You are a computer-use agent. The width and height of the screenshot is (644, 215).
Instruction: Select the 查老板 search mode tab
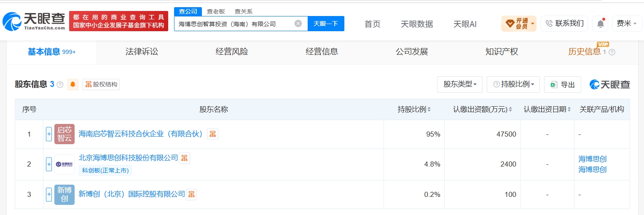216,11
